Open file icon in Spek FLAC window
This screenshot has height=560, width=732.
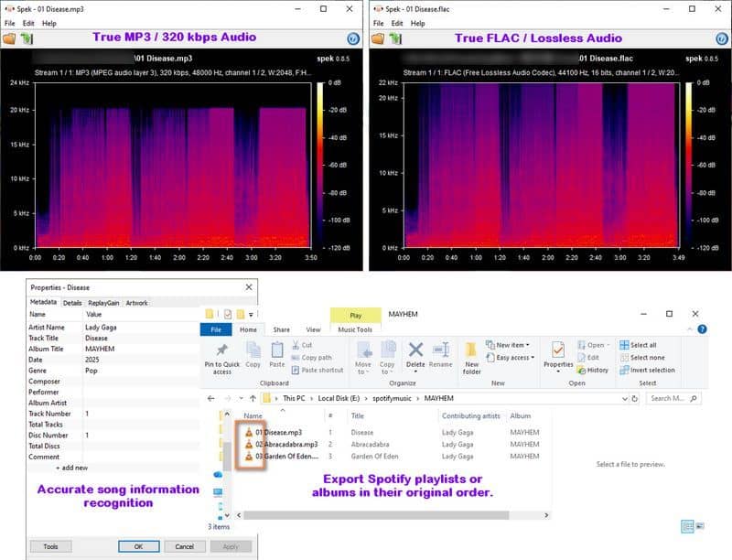378,38
